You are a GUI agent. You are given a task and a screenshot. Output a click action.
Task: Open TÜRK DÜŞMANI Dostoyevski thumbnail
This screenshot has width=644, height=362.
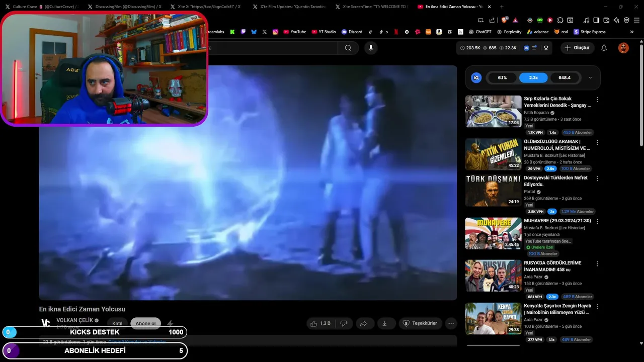click(x=493, y=191)
